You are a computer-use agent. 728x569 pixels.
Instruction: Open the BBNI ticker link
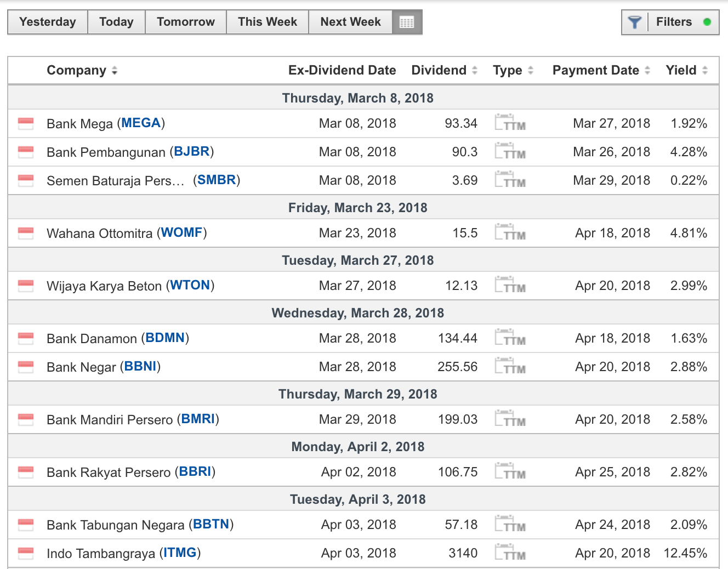140,366
